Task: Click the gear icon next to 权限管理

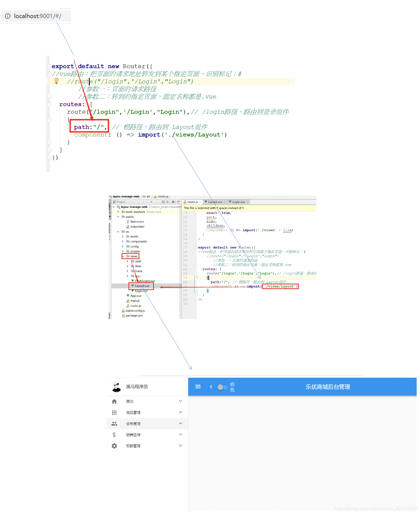Action: 114,446
